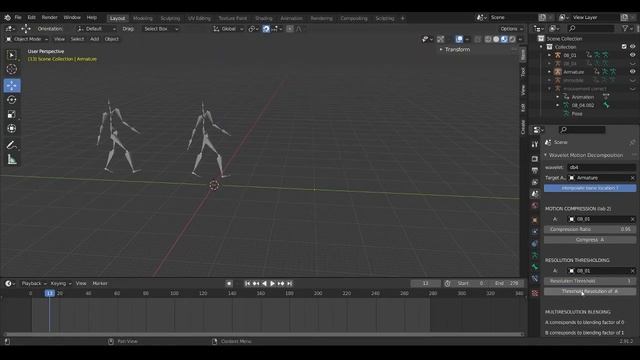Open the View Layer properties tab icon
This screenshot has width=640, height=360.
535,182
